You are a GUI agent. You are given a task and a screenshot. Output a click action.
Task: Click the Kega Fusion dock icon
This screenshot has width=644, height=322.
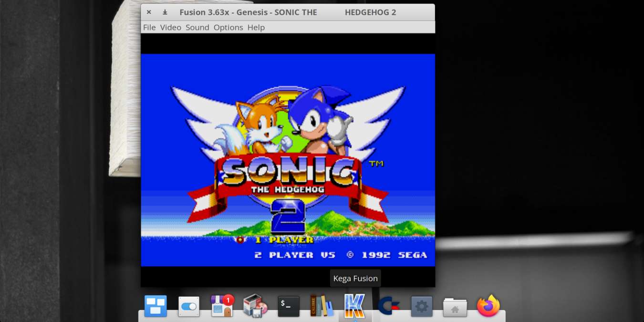click(x=355, y=306)
